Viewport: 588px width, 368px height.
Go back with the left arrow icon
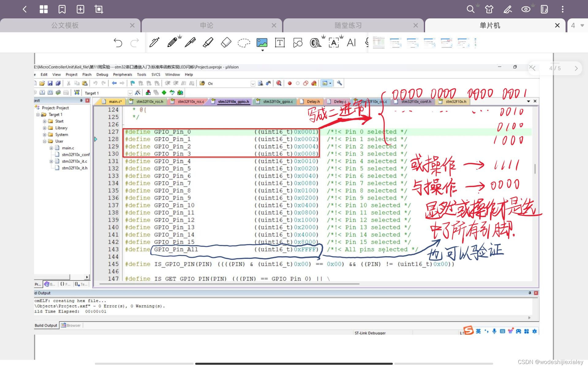[x=25, y=9]
